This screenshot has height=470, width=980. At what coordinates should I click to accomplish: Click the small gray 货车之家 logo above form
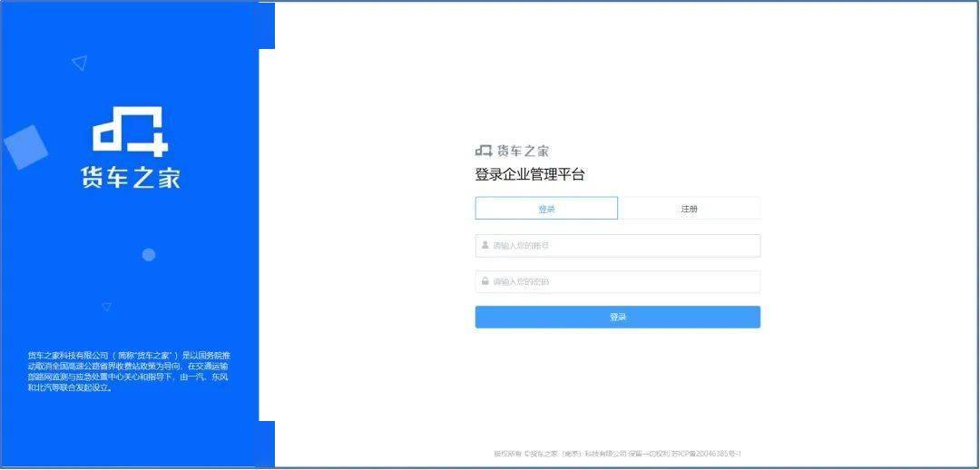[512, 151]
